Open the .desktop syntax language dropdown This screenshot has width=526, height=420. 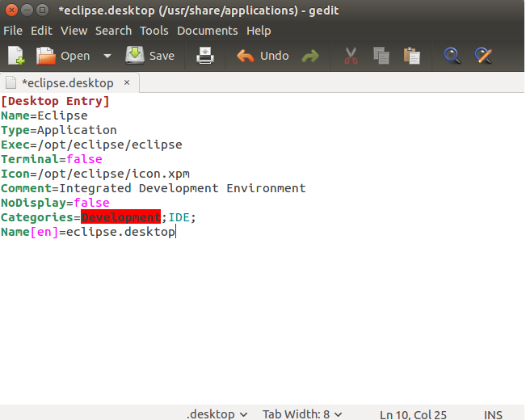pos(217,414)
